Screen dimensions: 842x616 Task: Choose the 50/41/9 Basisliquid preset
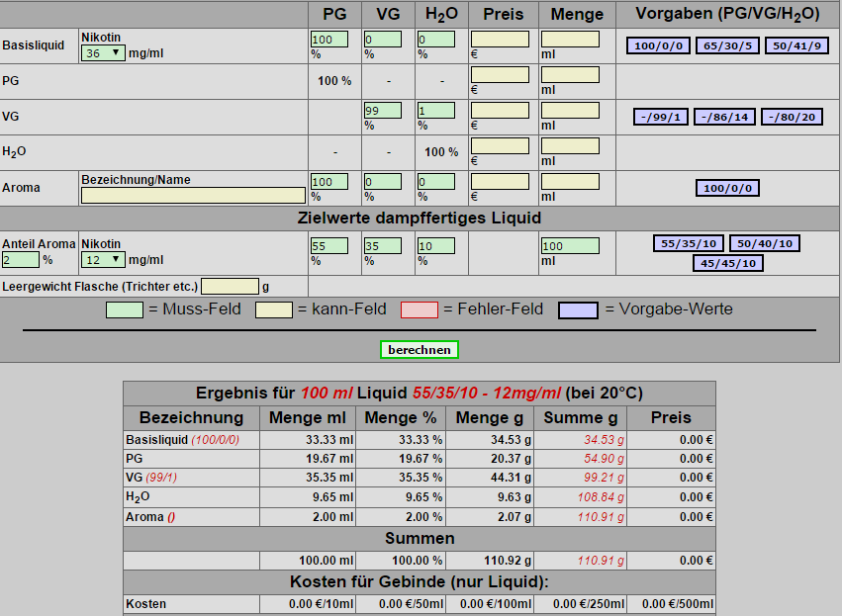796,46
